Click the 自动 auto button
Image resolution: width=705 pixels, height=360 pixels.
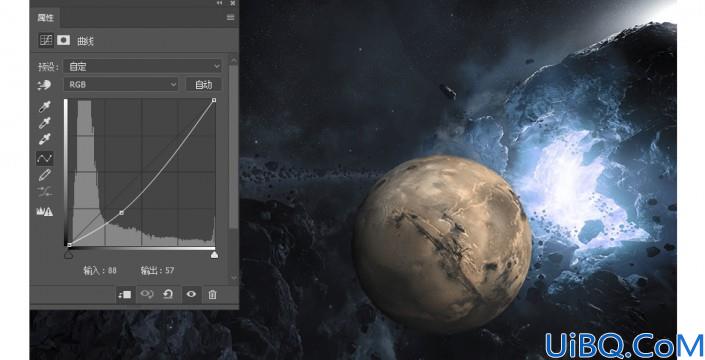(204, 84)
